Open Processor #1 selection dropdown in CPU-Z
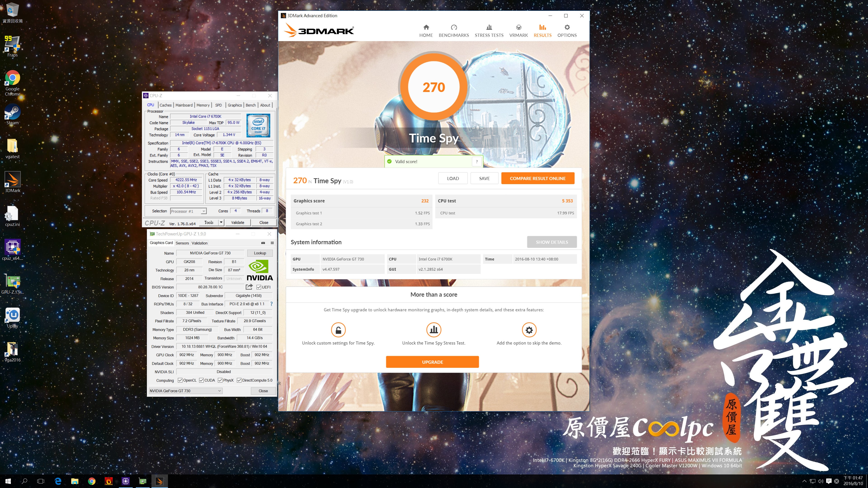 pos(188,211)
